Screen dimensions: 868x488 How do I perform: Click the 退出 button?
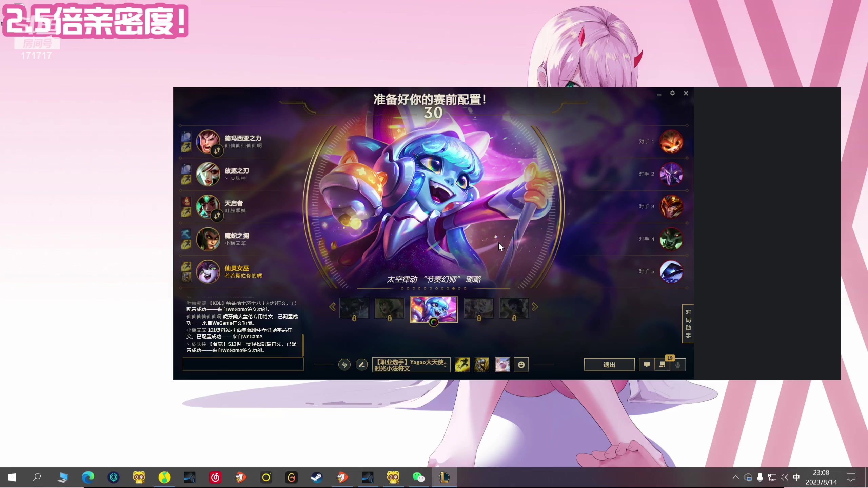tap(609, 365)
